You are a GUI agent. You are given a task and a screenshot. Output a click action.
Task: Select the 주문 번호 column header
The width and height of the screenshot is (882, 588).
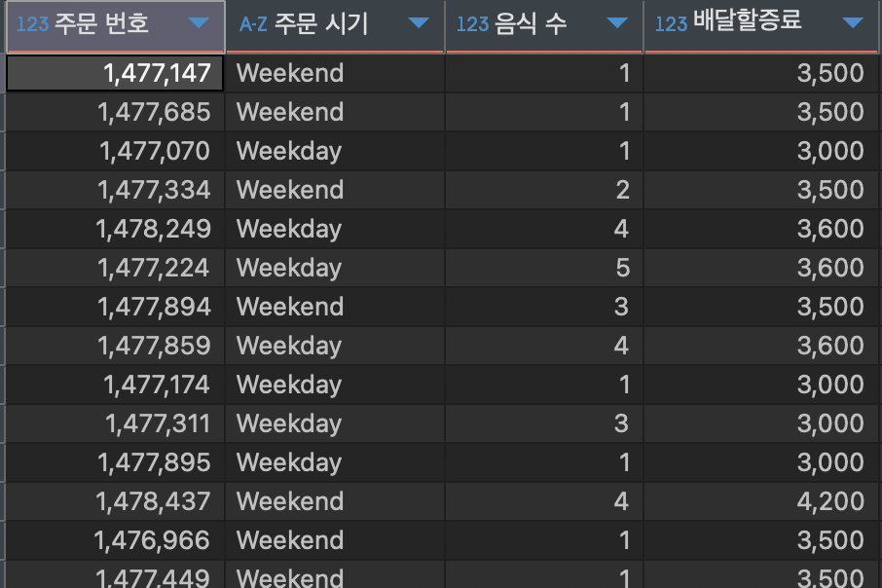tap(107, 24)
